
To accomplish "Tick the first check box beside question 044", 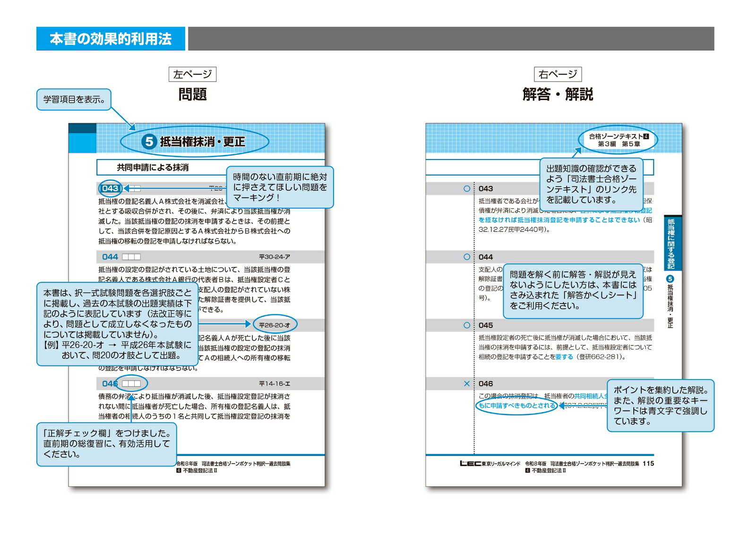I will [125, 257].
